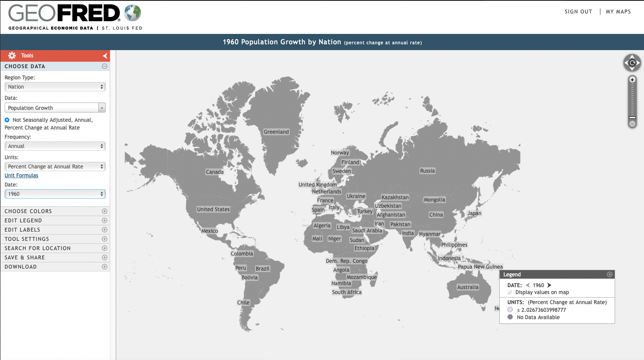The height and width of the screenshot is (360, 644).
Task: Open the Population Growth data dropdown
Action: point(55,108)
